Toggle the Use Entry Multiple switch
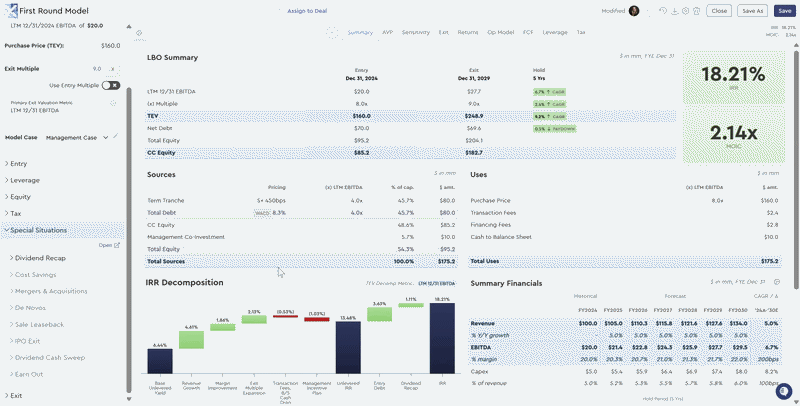Image resolution: width=800 pixels, height=406 pixels. coord(111,85)
